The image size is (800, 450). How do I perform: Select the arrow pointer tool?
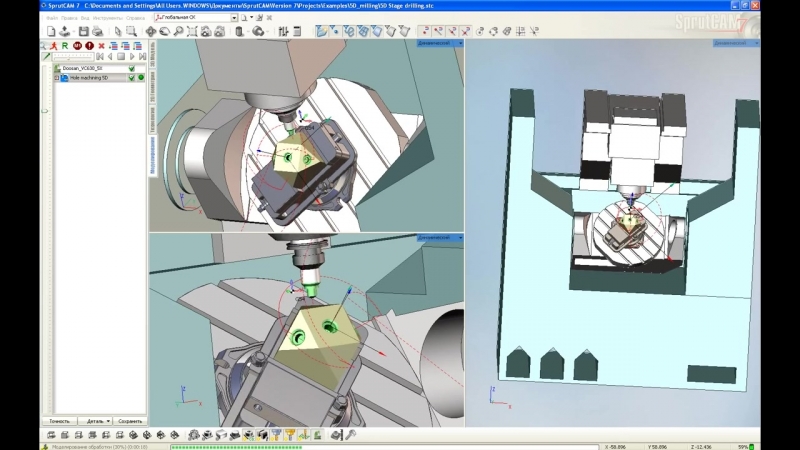point(118,32)
